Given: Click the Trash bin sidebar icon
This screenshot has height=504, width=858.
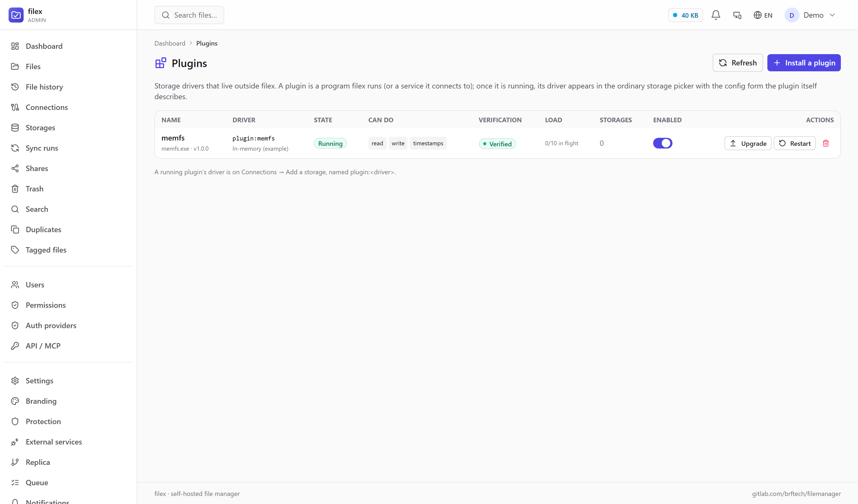Looking at the screenshot, I should pos(15,189).
